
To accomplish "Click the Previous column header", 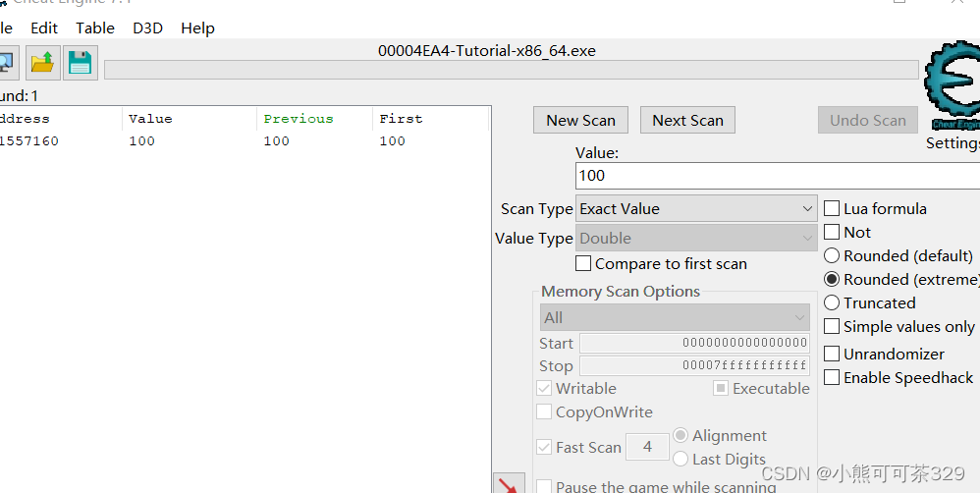I will click(x=314, y=119).
